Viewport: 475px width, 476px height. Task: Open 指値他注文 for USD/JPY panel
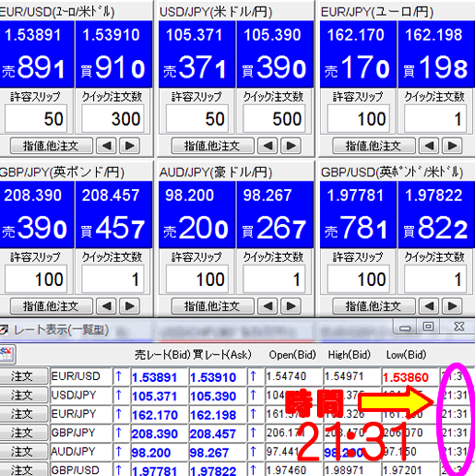212,145
